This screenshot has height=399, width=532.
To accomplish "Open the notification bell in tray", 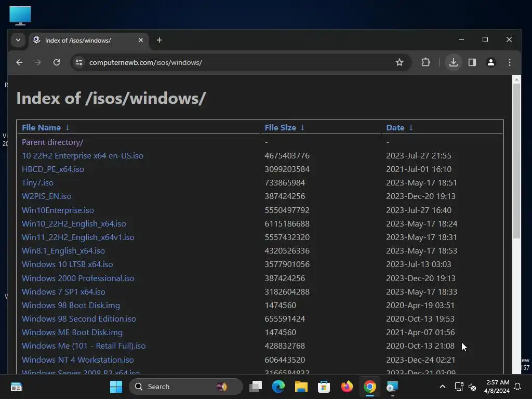I will click(x=518, y=387).
